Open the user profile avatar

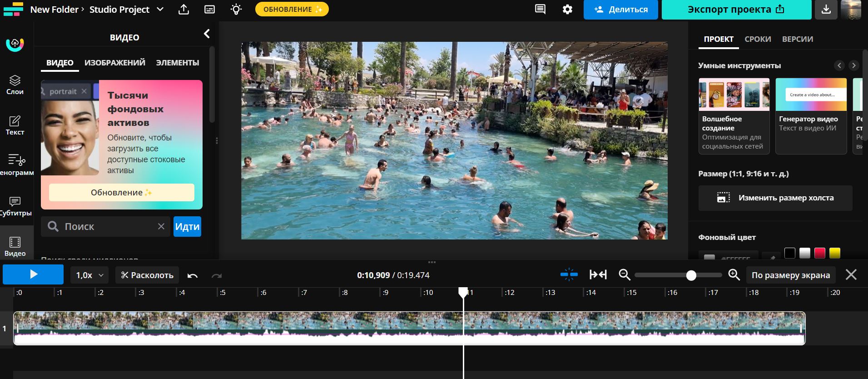[851, 10]
